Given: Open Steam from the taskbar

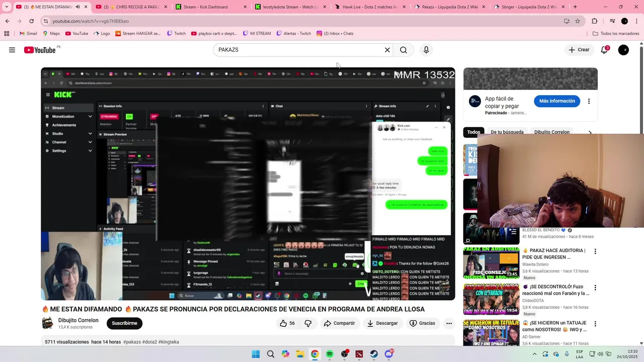Looking at the screenshot, I should tap(374, 354).
